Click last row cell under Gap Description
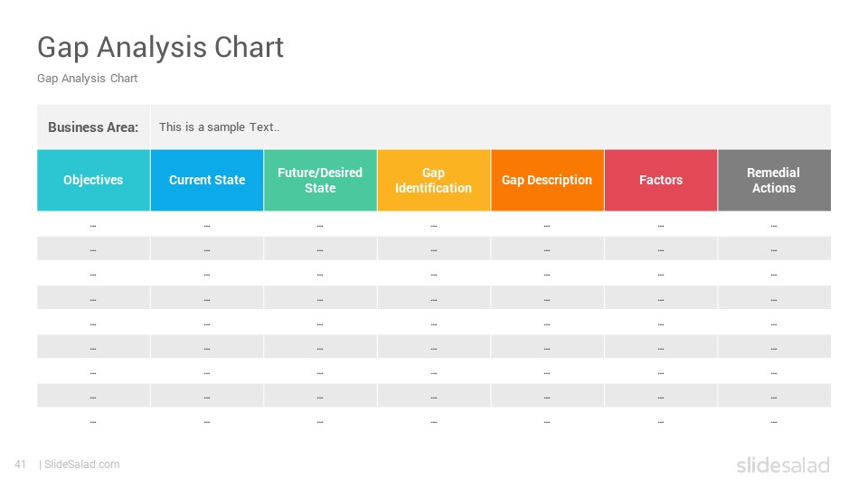Image resolution: width=868 pixels, height=488 pixels. (x=548, y=422)
